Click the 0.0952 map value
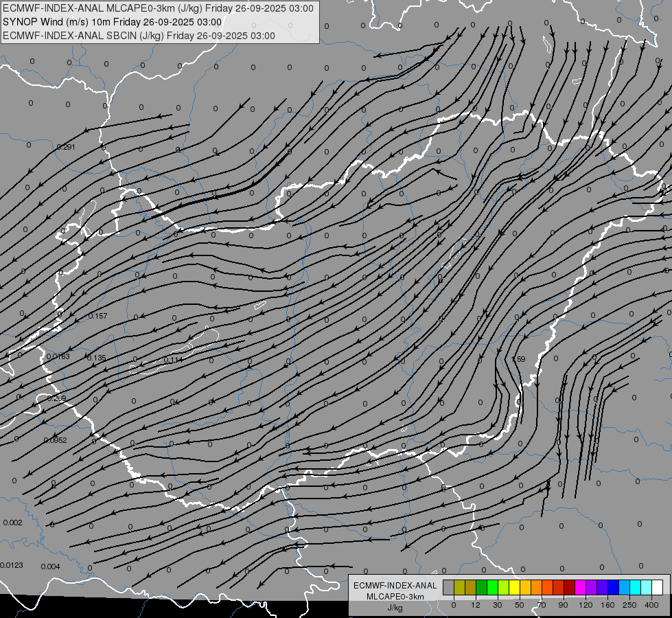The height and width of the screenshot is (618, 672). coord(56,440)
